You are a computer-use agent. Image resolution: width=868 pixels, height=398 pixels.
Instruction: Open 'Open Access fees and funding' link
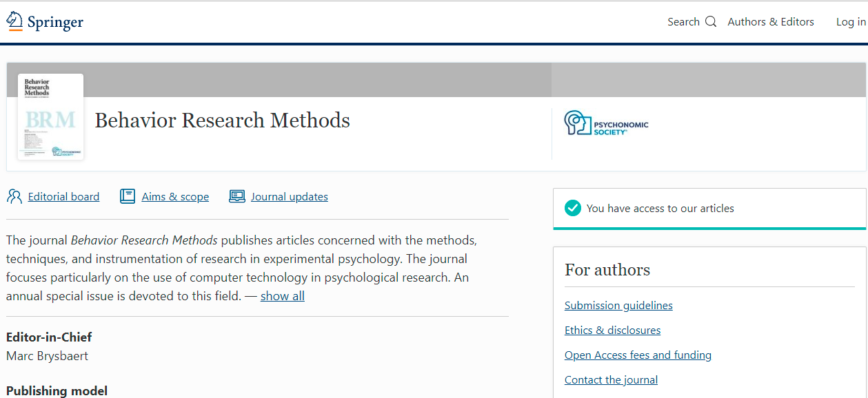[638, 355]
